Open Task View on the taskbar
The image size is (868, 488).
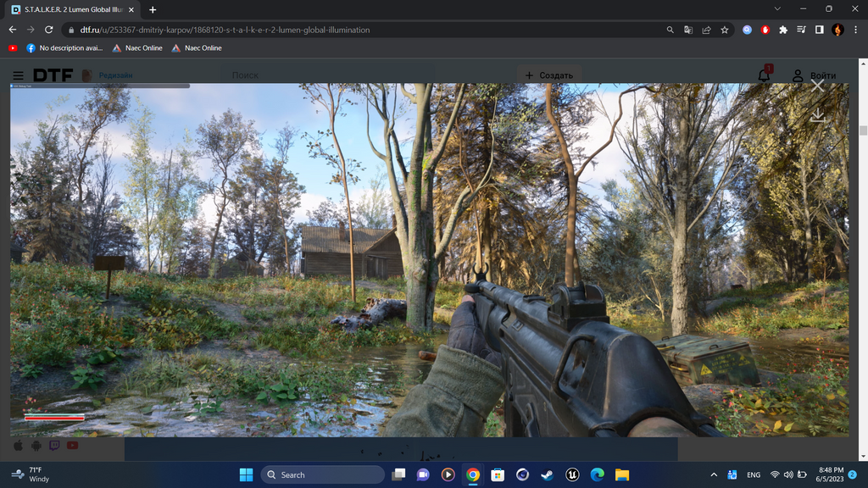398,474
